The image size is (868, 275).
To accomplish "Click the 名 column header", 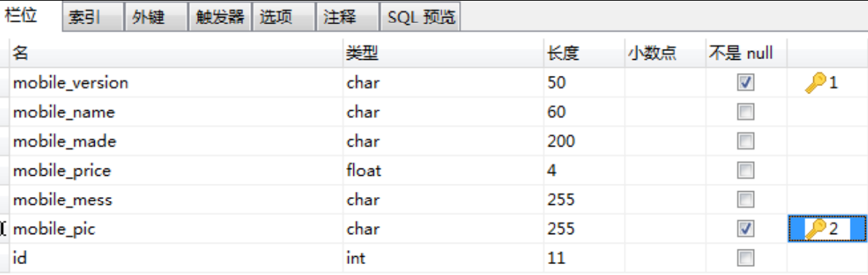I will tap(175, 53).
